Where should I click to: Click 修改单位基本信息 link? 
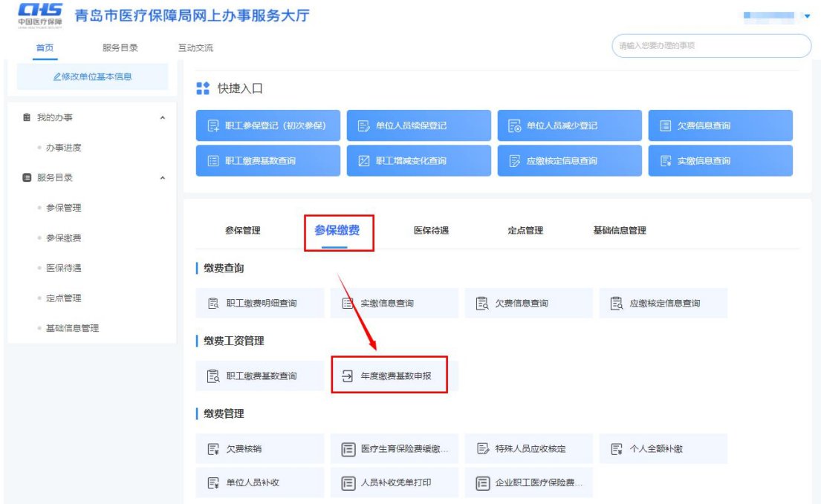(93, 77)
